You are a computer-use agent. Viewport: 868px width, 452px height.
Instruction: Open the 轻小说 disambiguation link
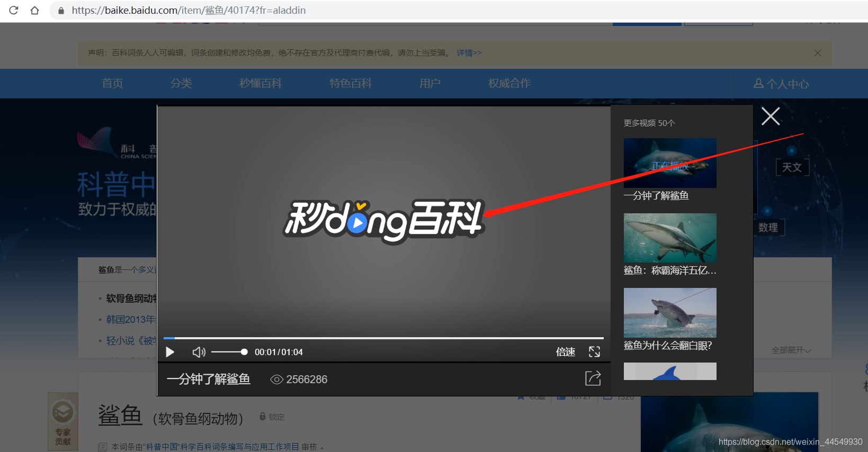point(131,341)
